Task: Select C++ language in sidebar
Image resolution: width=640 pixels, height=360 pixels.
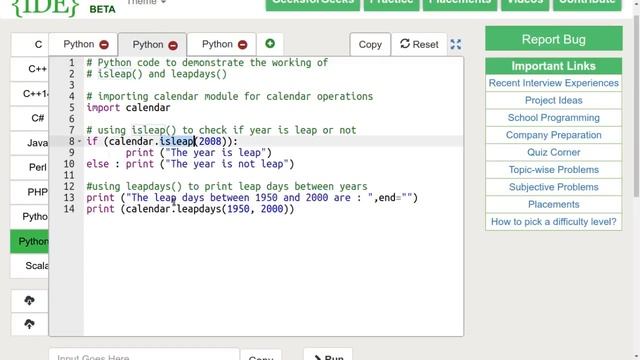Action: pyautogui.click(x=31, y=69)
